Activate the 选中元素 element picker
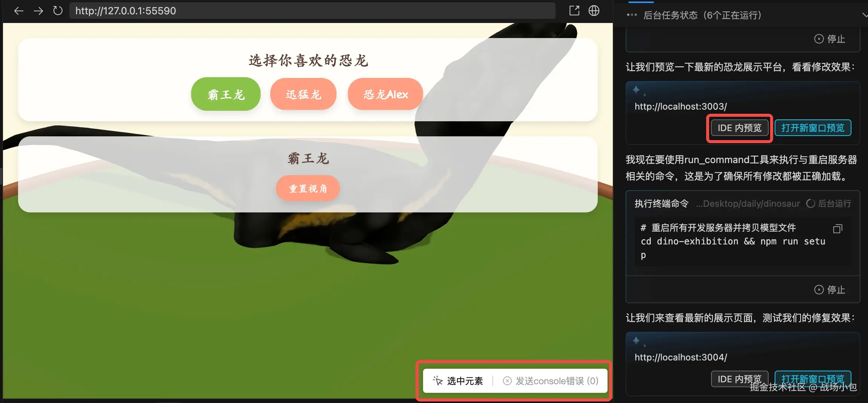The height and width of the screenshot is (403, 868). 458,381
